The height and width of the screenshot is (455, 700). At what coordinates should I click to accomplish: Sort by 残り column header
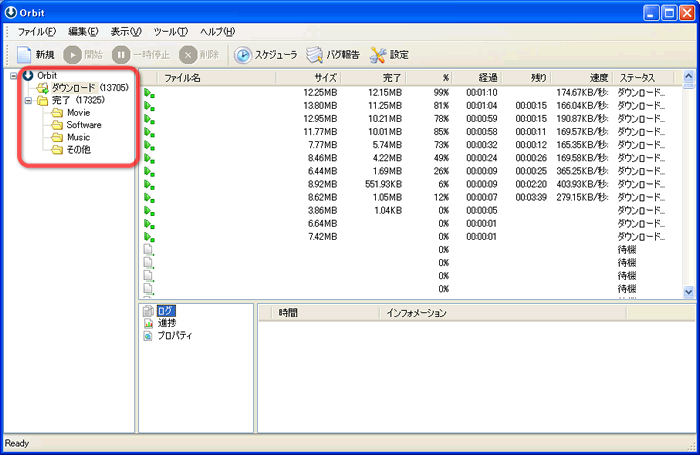(x=528, y=78)
